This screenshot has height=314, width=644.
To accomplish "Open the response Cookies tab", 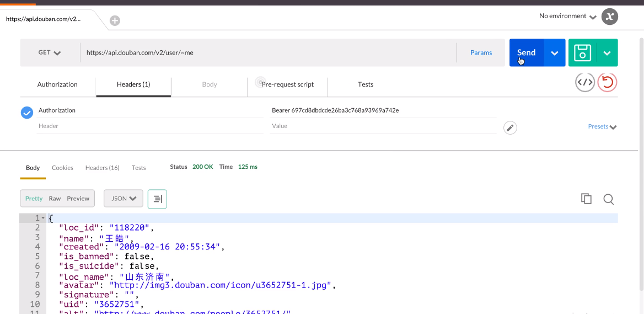I will [x=62, y=168].
